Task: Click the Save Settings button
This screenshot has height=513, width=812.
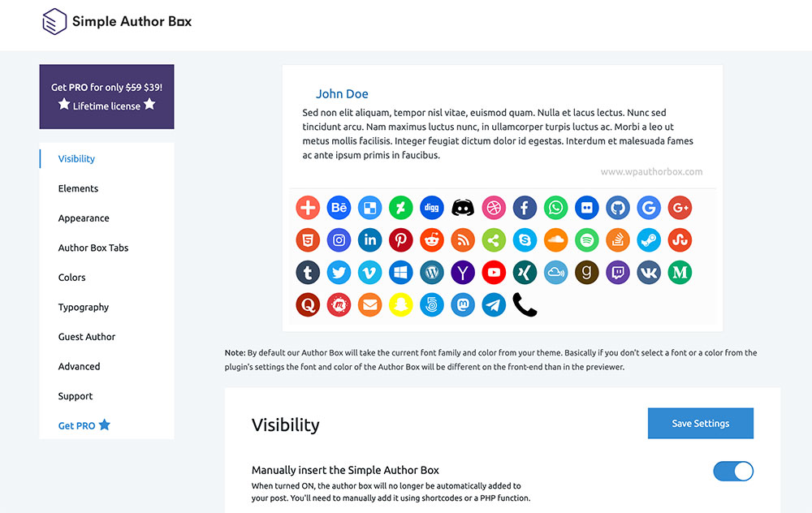Action: [x=700, y=423]
